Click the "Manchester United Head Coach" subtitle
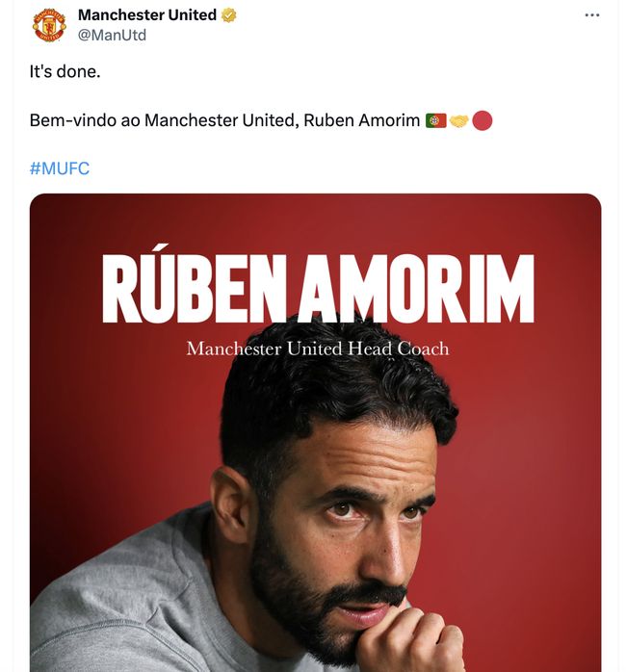Viewport: 626px width, 672px height. tap(317, 349)
